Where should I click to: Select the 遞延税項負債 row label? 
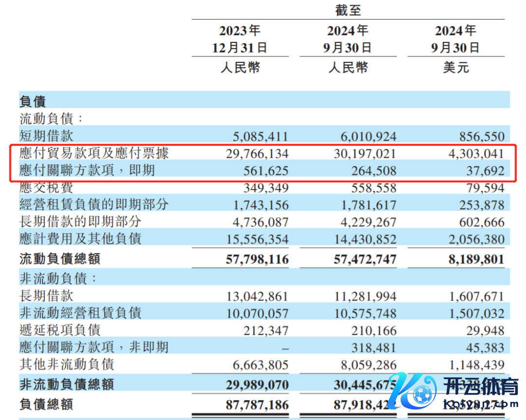pyautogui.click(x=60, y=330)
